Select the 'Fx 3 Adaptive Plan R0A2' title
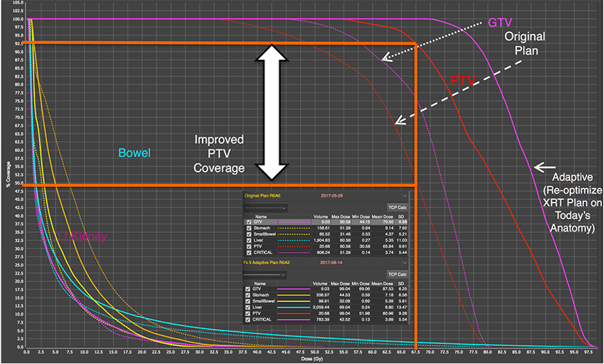604x364 pixels. pos(267,263)
